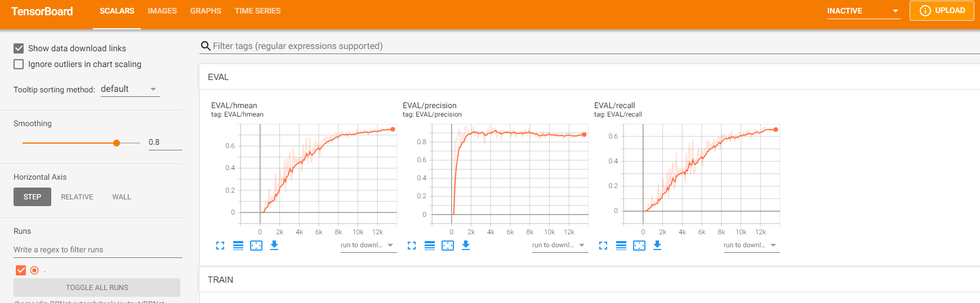This screenshot has height=303, width=980.
Task: Fit domain to data on EVAL/recall
Action: (x=639, y=246)
